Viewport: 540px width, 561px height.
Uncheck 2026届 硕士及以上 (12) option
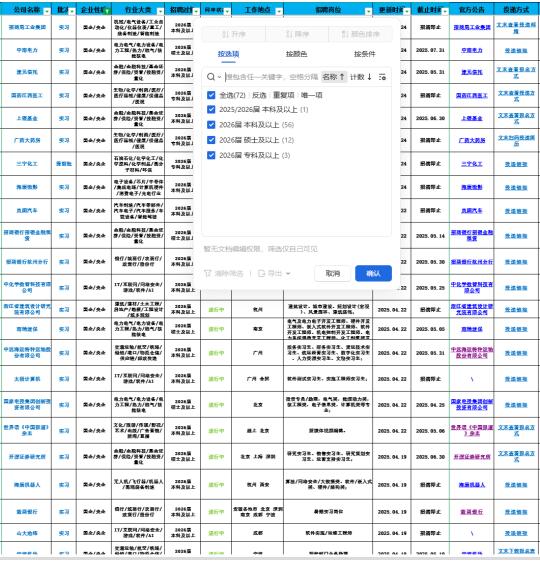click(x=211, y=140)
